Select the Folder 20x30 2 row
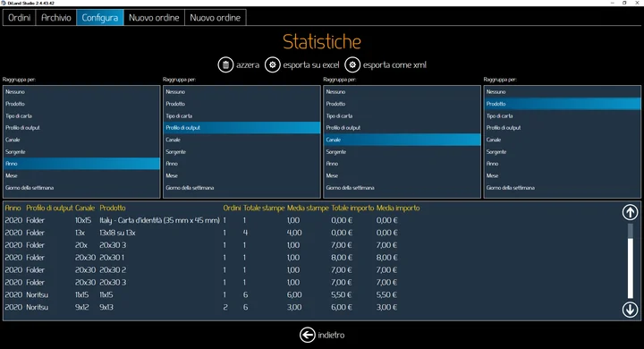 [x=201, y=270]
